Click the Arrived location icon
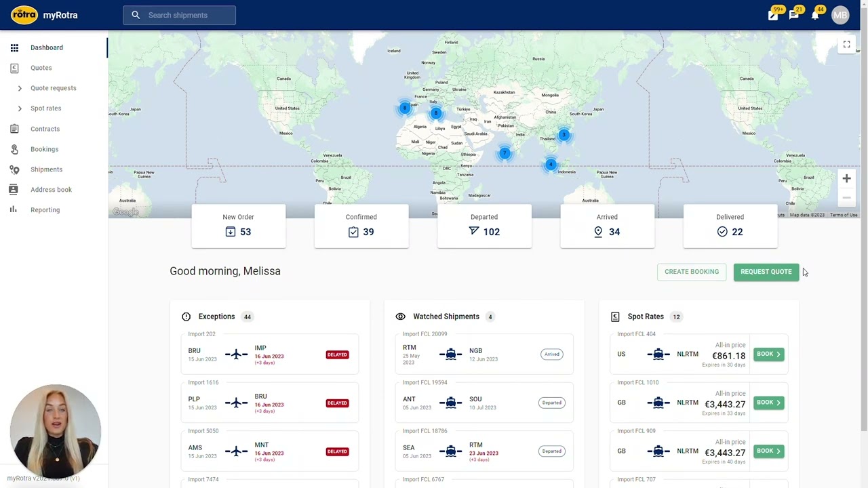The height and width of the screenshot is (488, 868). point(598,232)
